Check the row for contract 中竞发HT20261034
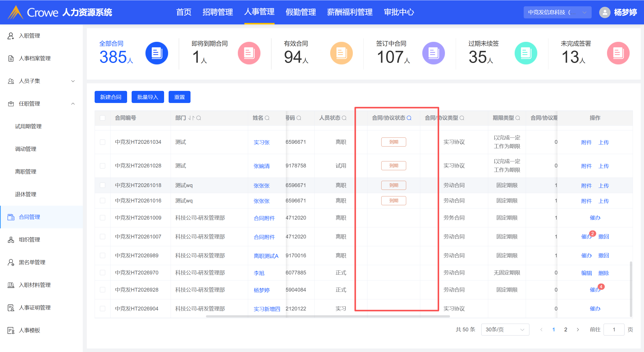The height and width of the screenshot is (352, 644). point(102,142)
